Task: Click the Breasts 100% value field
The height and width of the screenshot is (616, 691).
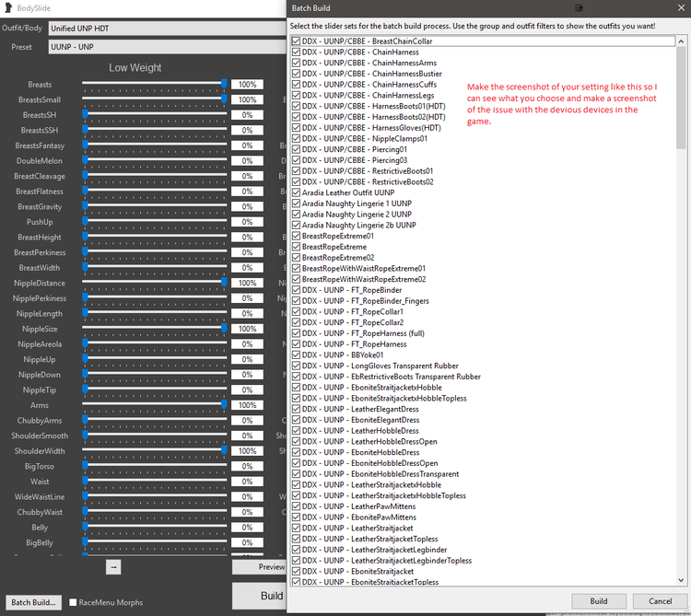Action: pyautogui.click(x=247, y=85)
